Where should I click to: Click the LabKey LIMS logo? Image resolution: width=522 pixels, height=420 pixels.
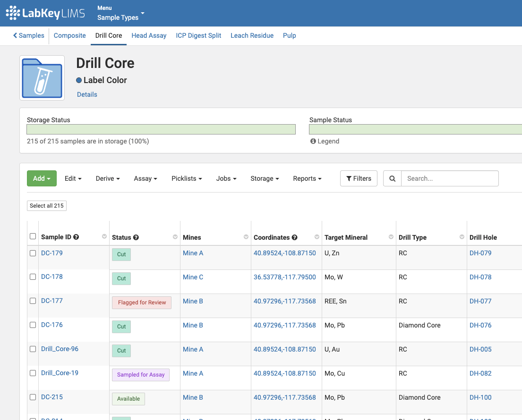pyautogui.click(x=46, y=13)
